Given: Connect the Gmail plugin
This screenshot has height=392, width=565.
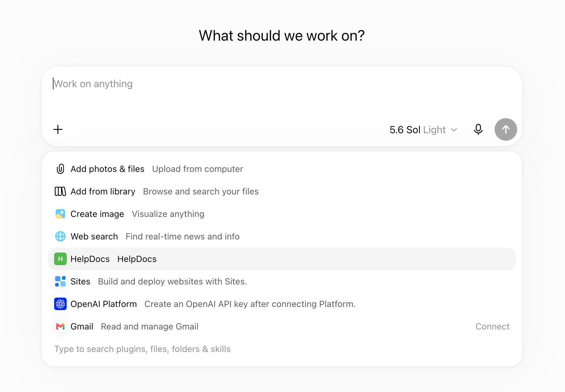Looking at the screenshot, I should [x=492, y=326].
